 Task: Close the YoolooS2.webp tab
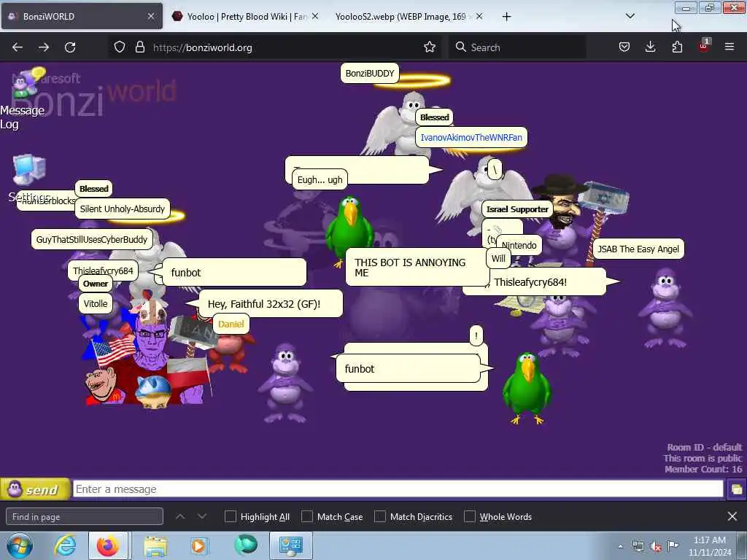click(x=479, y=16)
